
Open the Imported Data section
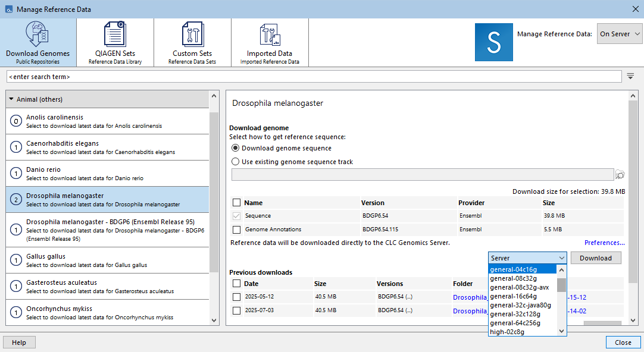(x=270, y=42)
